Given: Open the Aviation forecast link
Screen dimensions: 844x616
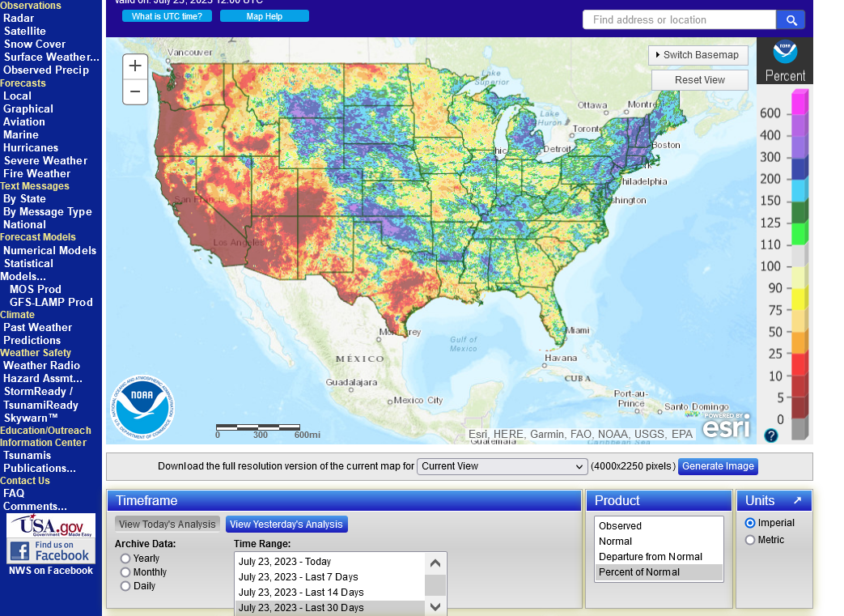Looking at the screenshot, I should click(24, 121).
